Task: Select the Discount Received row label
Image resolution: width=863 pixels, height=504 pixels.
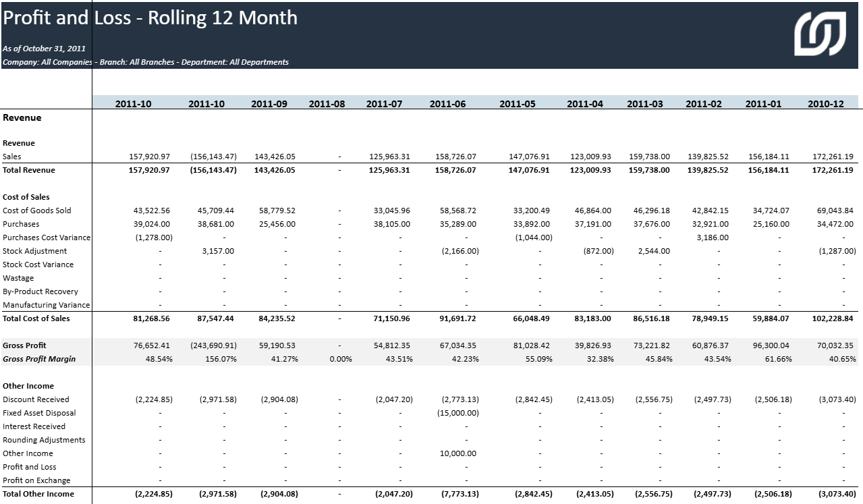Action: pos(36,399)
